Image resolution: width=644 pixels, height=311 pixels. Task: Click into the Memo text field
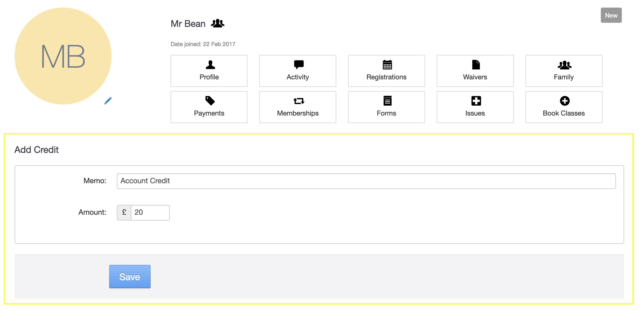click(366, 181)
